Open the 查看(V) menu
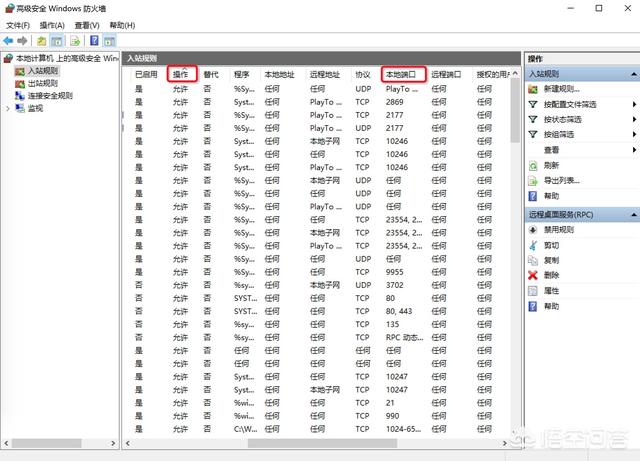The image size is (640, 461). (x=87, y=25)
